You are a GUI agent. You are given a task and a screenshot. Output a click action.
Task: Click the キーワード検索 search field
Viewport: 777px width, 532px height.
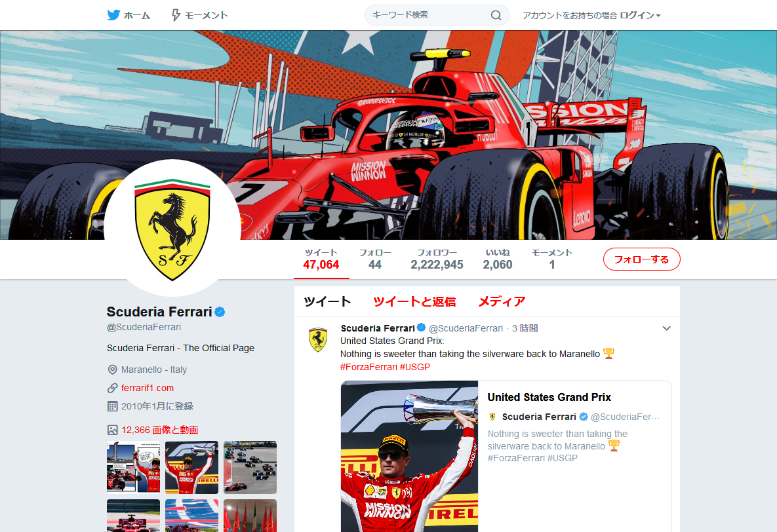(x=429, y=15)
